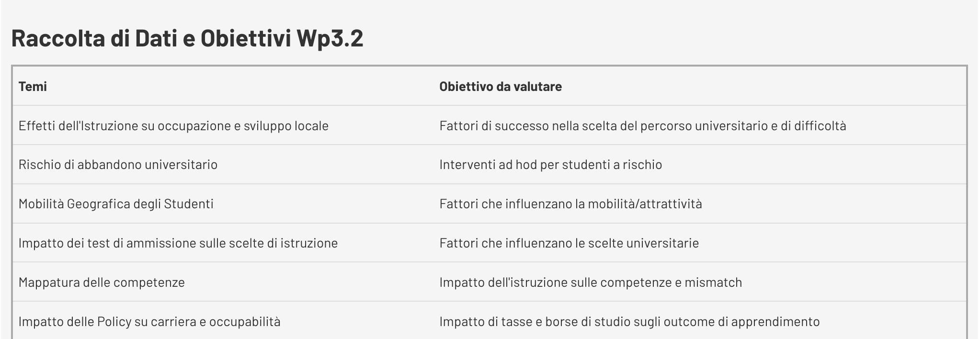Select the 'Rischio di abbandono universitario' cell

(118, 165)
